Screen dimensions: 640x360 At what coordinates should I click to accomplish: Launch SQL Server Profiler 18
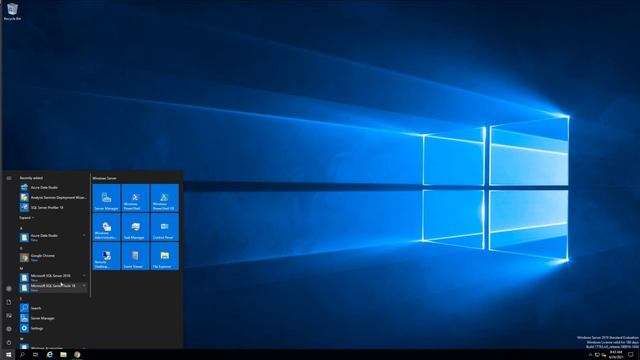(53, 207)
